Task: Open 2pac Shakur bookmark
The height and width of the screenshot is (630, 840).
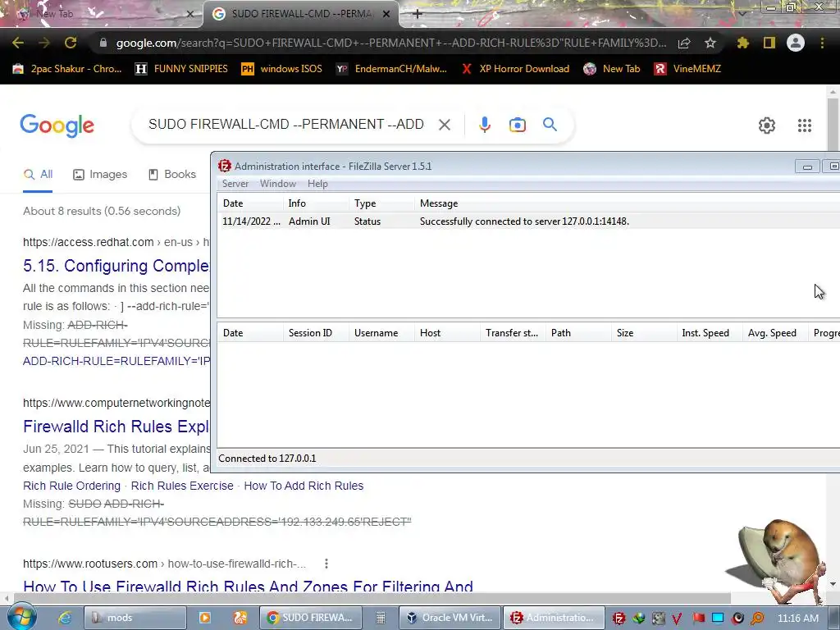Action: pyautogui.click(x=67, y=69)
